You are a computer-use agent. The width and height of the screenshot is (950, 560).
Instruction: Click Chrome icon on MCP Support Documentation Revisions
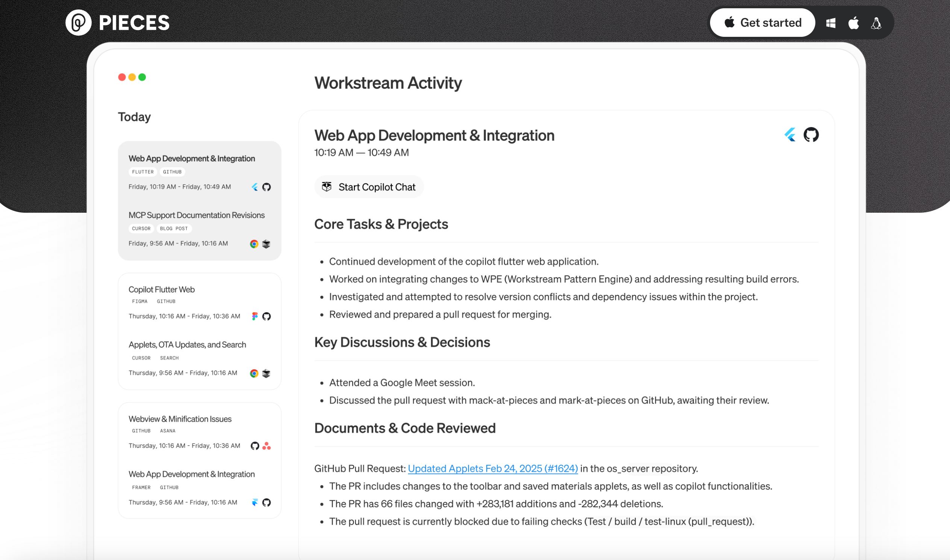(254, 244)
